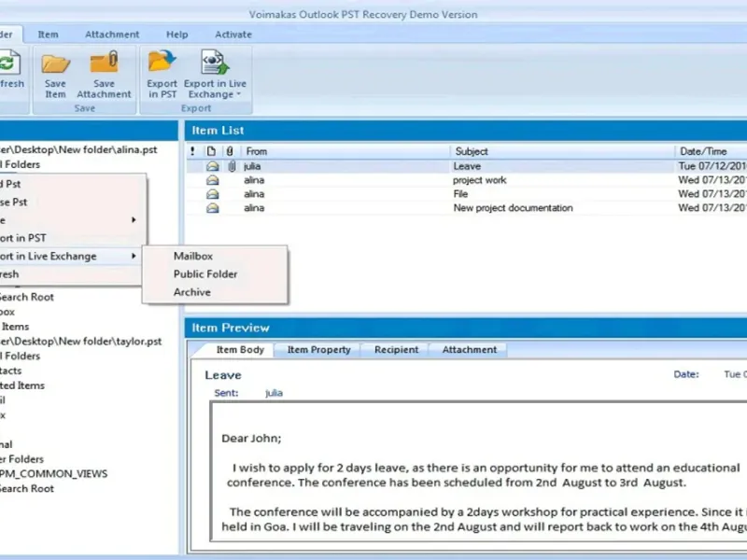Click the Export in Live Exchange icon

point(215,62)
